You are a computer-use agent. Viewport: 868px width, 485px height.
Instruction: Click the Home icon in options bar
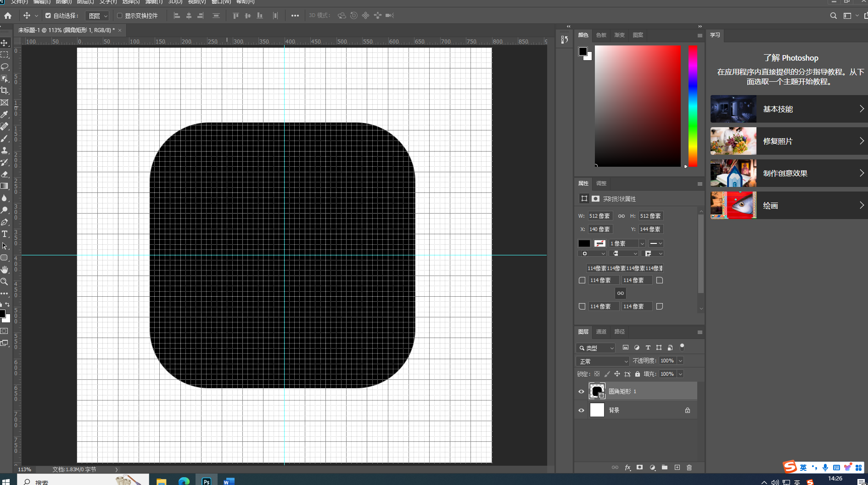click(8, 16)
